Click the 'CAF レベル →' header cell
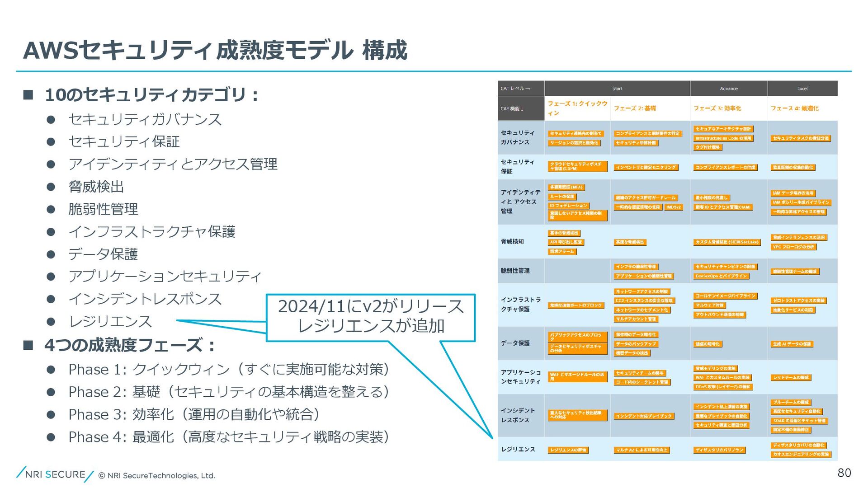868x488 pixels. [521, 89]
